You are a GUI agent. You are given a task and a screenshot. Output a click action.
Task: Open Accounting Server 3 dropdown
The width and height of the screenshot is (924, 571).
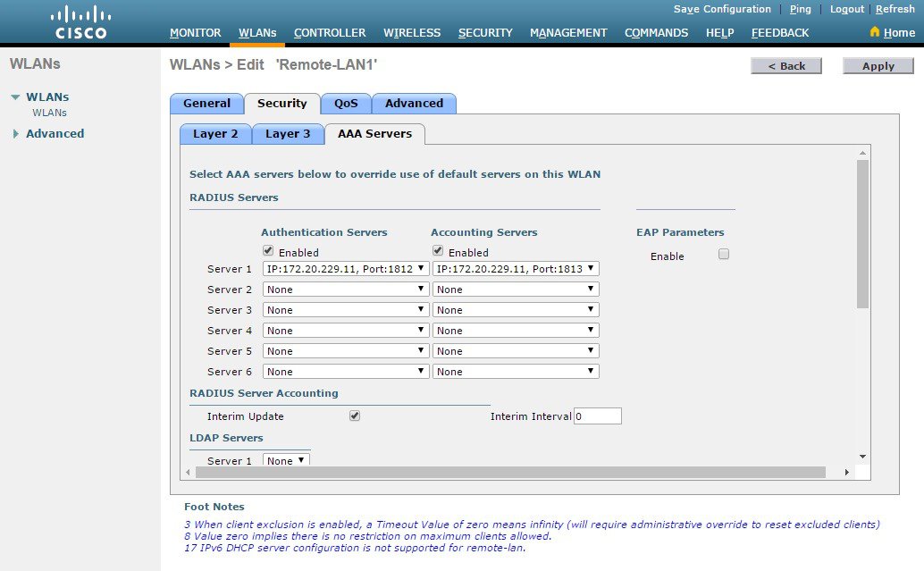click(516, 310)
